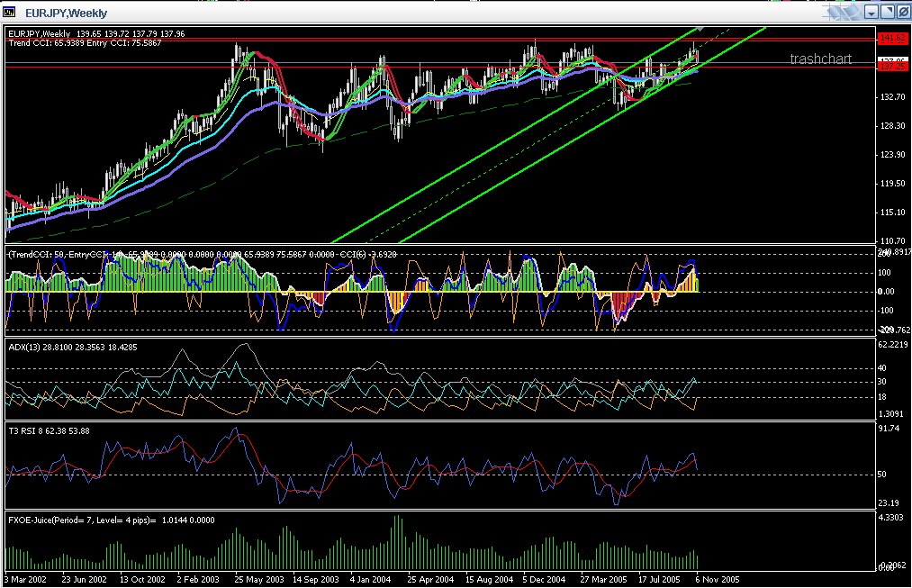The width and height of the screenshot is (912, 588).
Task: Click the 13 Oct 2002 date label
Action: (x=142, y=579)
